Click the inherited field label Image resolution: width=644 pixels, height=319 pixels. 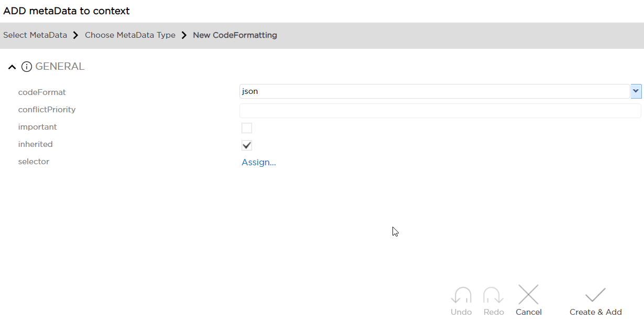[x=36, y=144]
